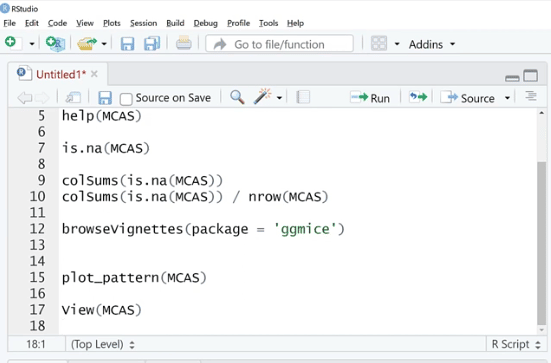Click cursor position 18:1 indicator
This screenshot has width=551, height=363.
coord(36,344)
